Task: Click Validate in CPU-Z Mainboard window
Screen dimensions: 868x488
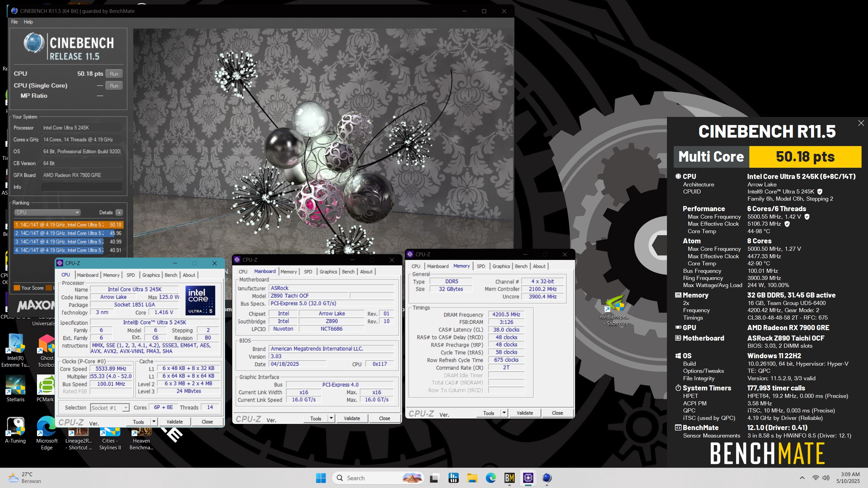Action: (x=352, y=418)
